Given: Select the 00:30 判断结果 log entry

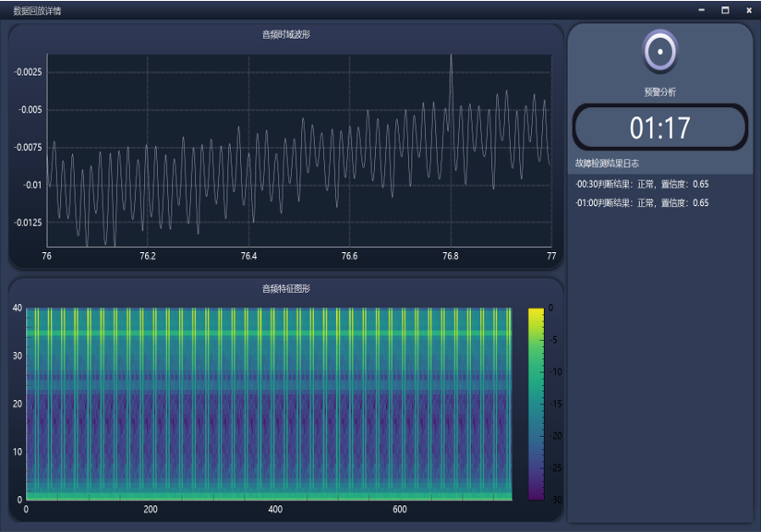Looking at the screenshot, I should (x=642, y=184).
